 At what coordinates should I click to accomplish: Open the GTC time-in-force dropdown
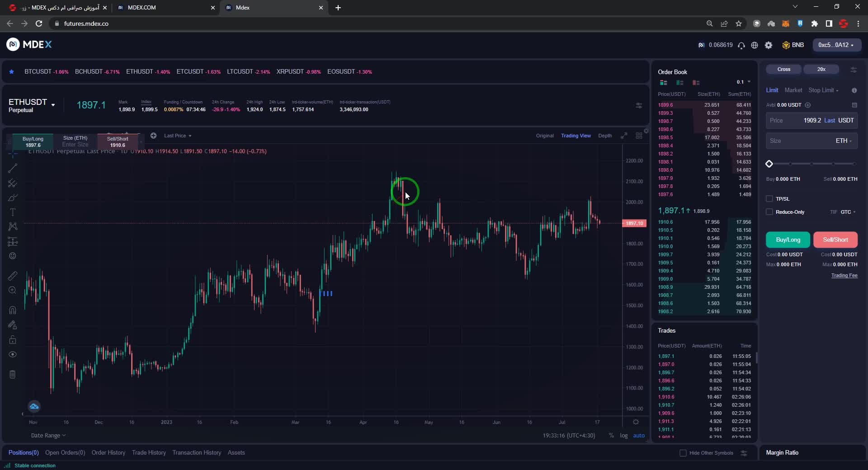(848, 212)
